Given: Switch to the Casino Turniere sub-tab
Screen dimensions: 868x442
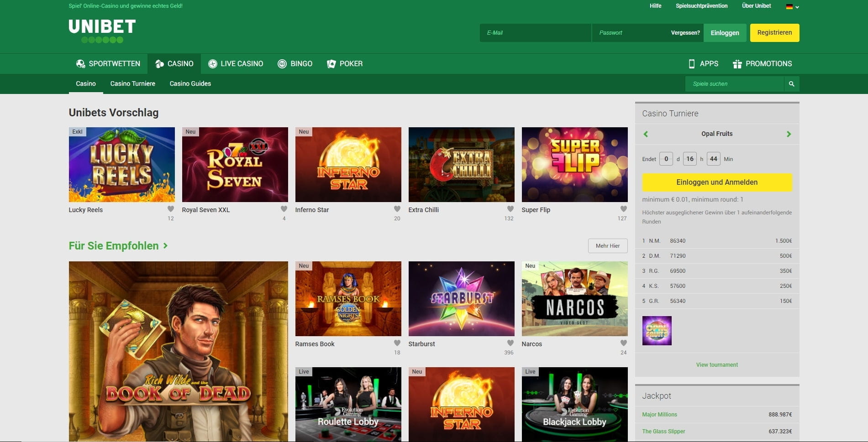Looking at the screenshot, I should [133, 84].
